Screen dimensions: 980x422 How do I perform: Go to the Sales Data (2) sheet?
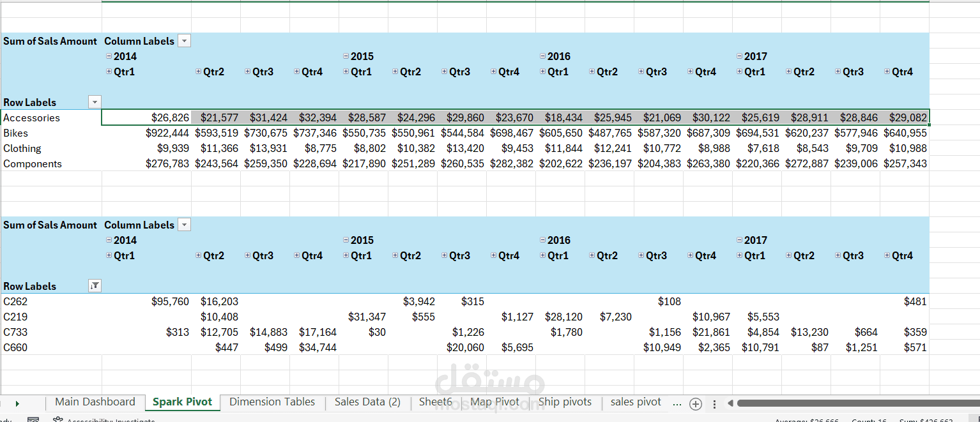[367, 402]
